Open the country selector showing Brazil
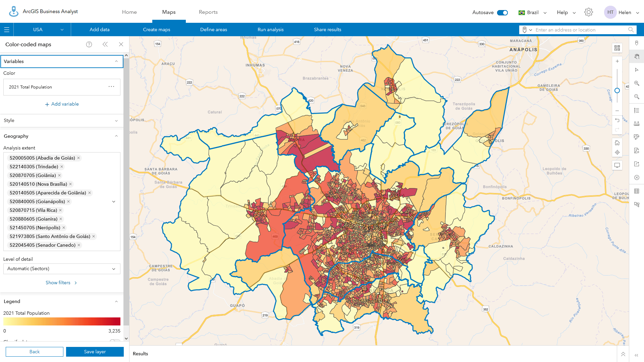Viewport: 644px width, 362px height. pyautogui.click(x=532, y=12)
